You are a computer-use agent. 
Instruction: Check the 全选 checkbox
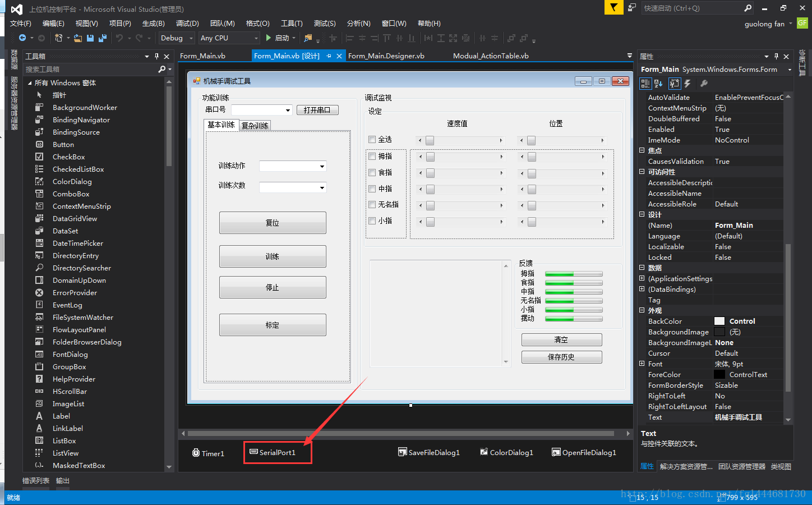(x=372, y=139)
